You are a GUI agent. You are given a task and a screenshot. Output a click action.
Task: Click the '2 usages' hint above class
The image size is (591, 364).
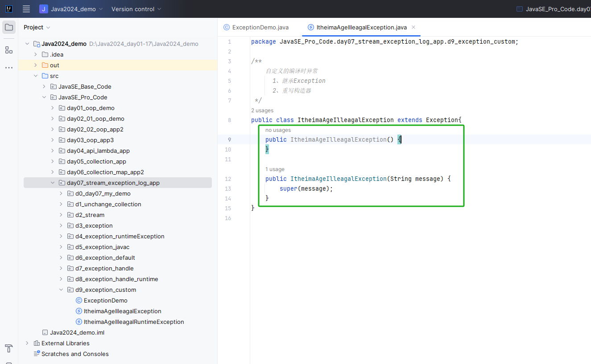click(x=262, y=110)
